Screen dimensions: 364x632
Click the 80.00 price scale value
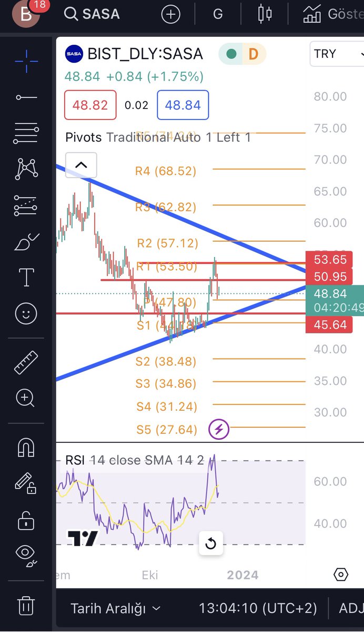click(x=330, y=96)
